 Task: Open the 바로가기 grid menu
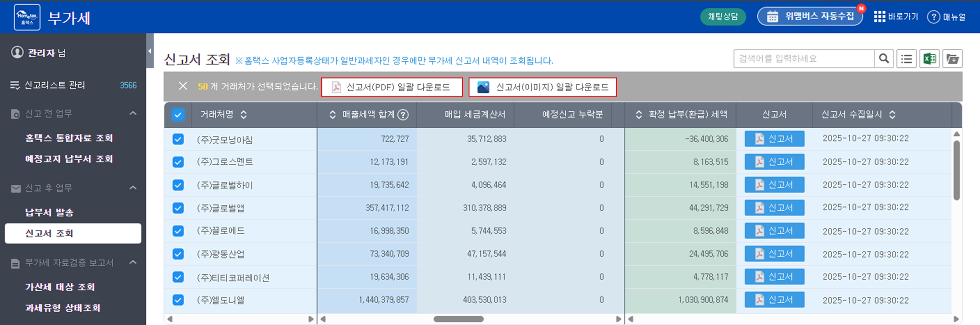[x=896, y=17]
